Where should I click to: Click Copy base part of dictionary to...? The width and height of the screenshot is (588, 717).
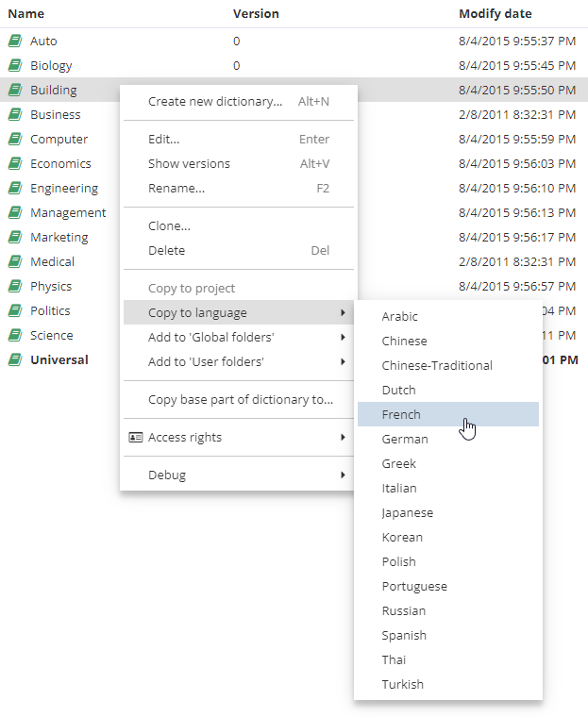(240, 400)
